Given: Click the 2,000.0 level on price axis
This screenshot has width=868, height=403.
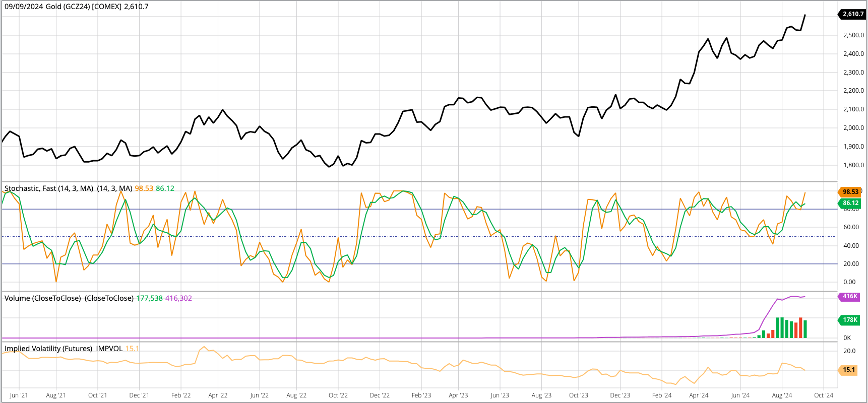Looking at the screenshot, I should [x=853, y=128].
